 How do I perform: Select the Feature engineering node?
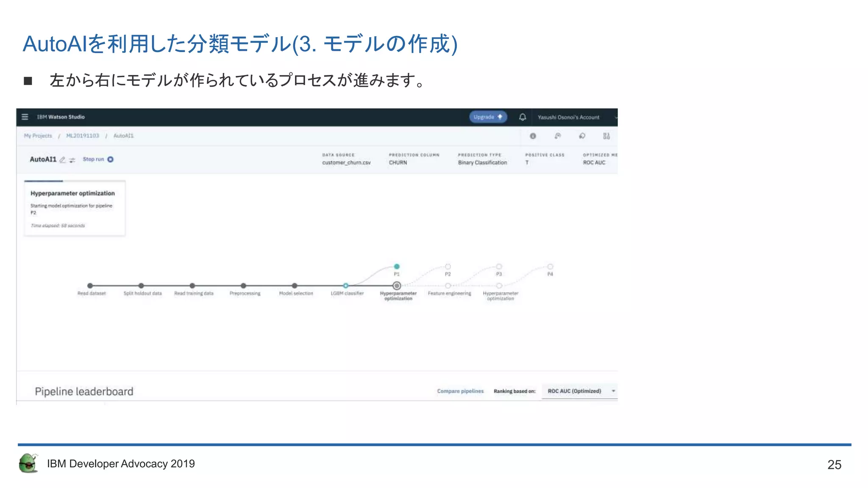pos(448,286)
